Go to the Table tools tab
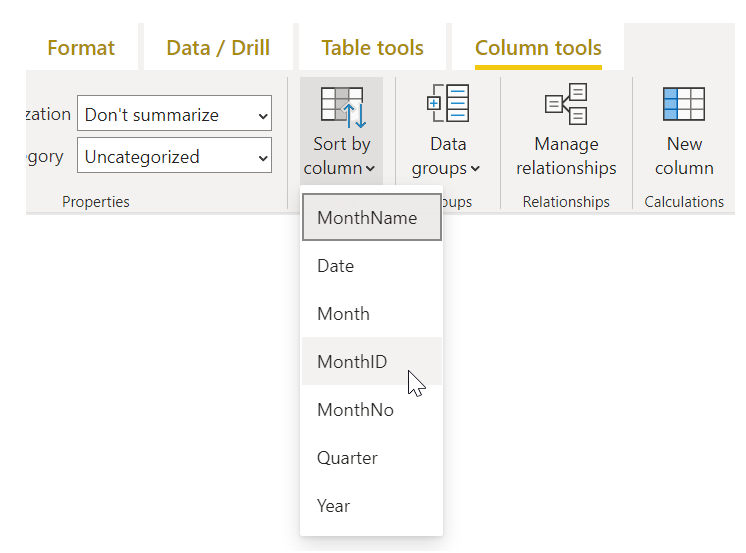746x553 pixels. pos(372,48)
